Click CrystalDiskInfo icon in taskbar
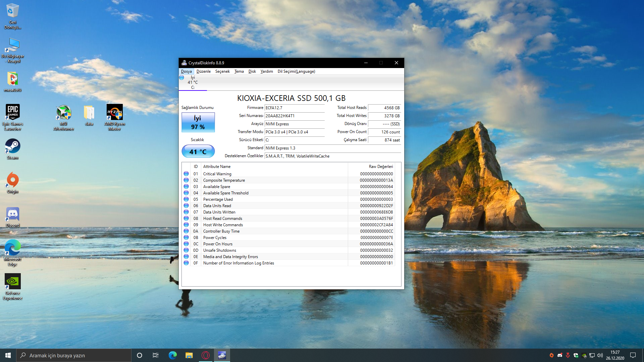Screen dimensions: 644x362 222,355
